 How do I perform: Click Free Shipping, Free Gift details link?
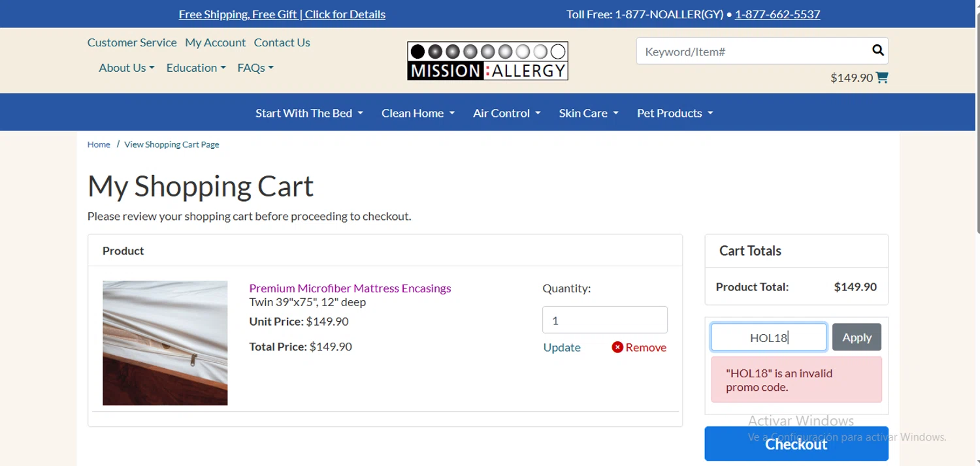tap(282, 14)
